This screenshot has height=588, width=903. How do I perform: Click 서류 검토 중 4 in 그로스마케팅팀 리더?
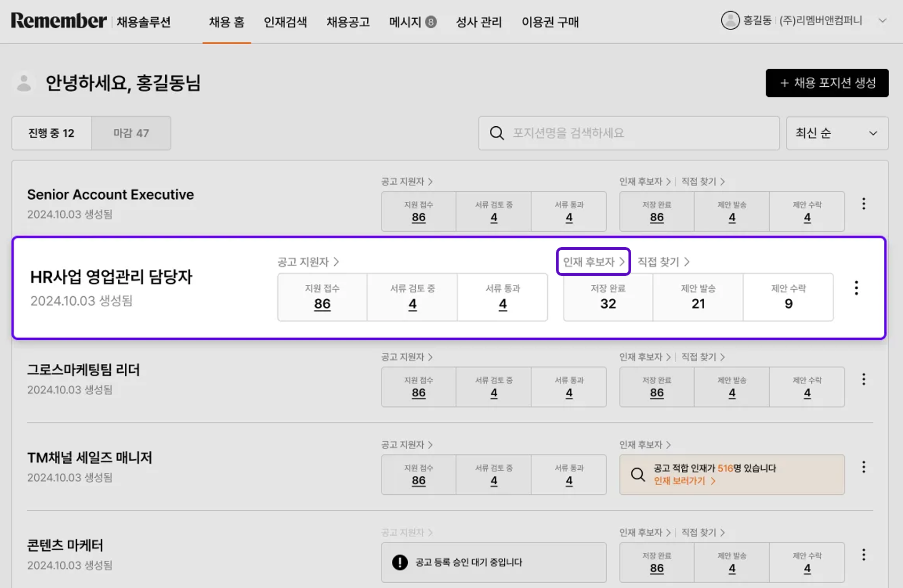point(494,387)
